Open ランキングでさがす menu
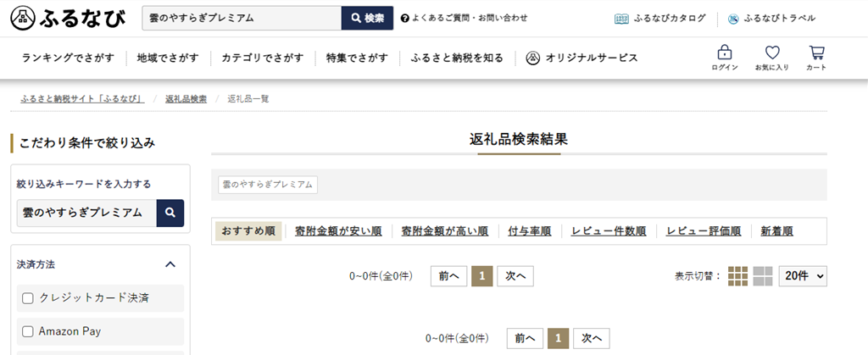 coord(68,58)
